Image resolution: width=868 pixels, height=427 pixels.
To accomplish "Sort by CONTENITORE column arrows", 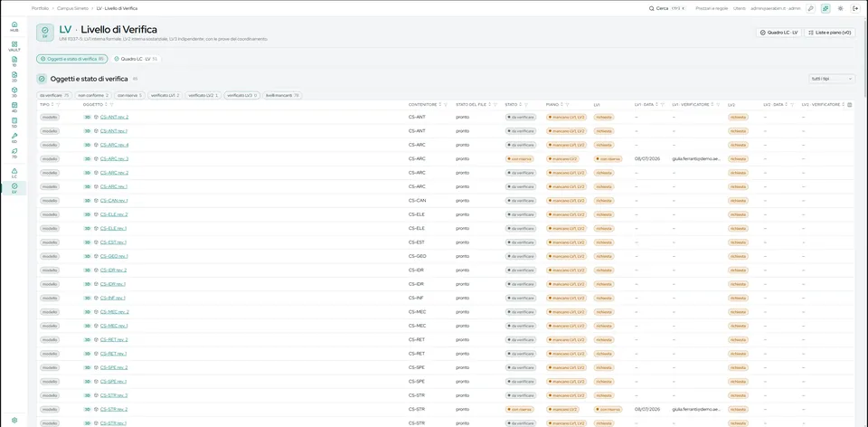I will [x=440, y=104].
